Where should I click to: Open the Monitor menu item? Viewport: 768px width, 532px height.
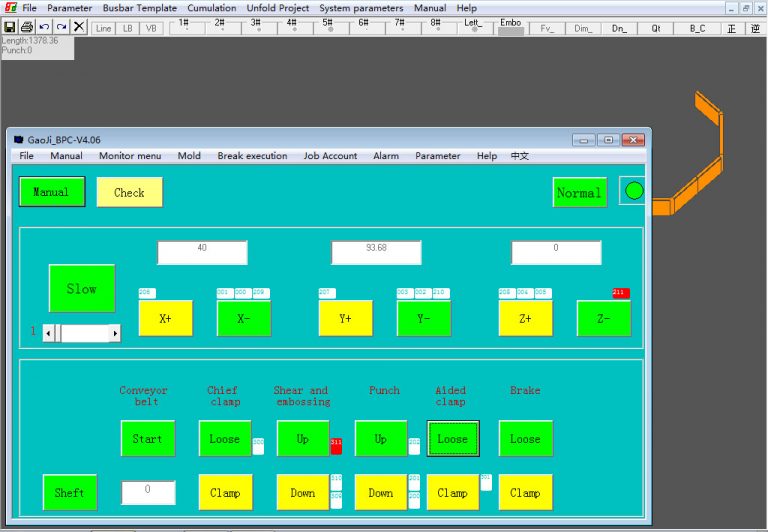(130, 156)
